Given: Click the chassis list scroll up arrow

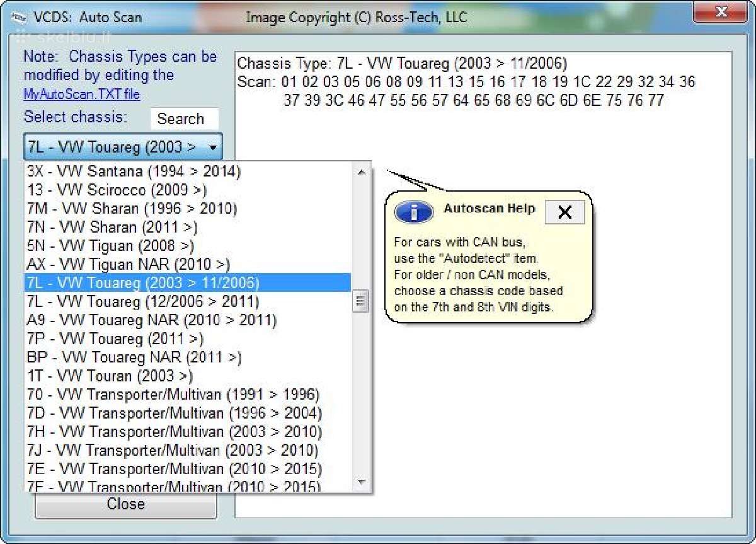Looking at the screenshot, I should point(361,171).
